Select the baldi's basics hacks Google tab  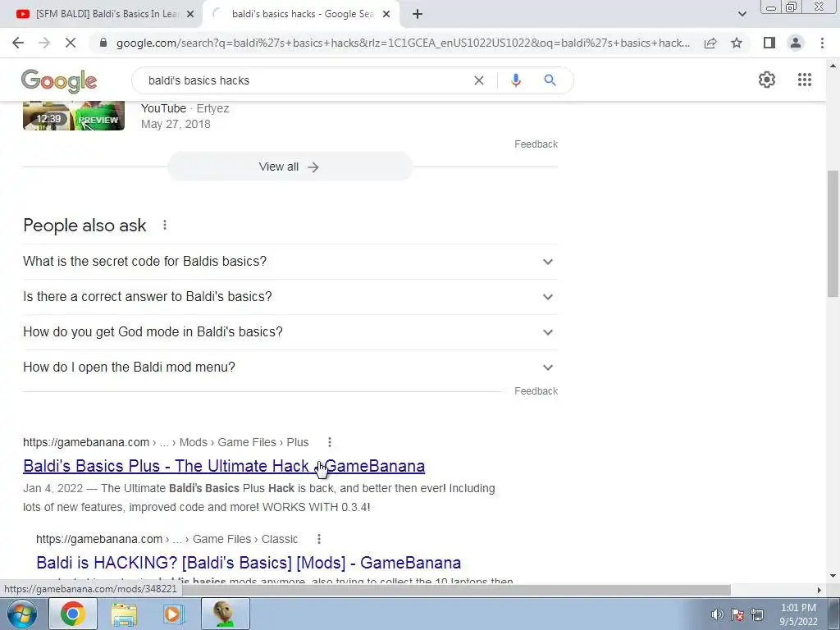[301, 14]
